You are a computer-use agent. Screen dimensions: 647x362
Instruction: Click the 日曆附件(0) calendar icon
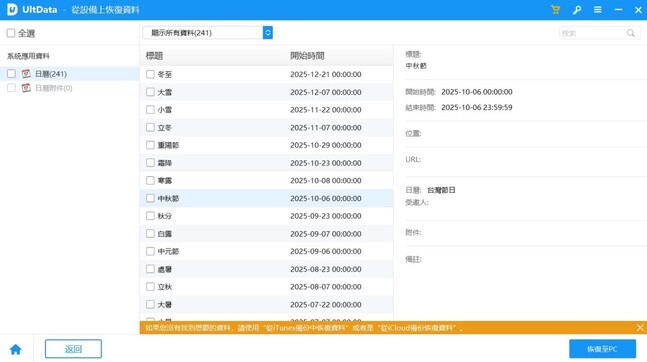click(x=26, y=88)
